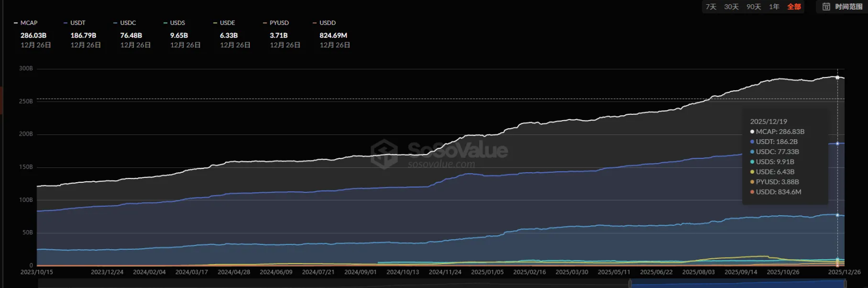This screenshot has width=868, height=288.
Task: Open the 时间范围 date range picker
Action: tap(848, 7)
